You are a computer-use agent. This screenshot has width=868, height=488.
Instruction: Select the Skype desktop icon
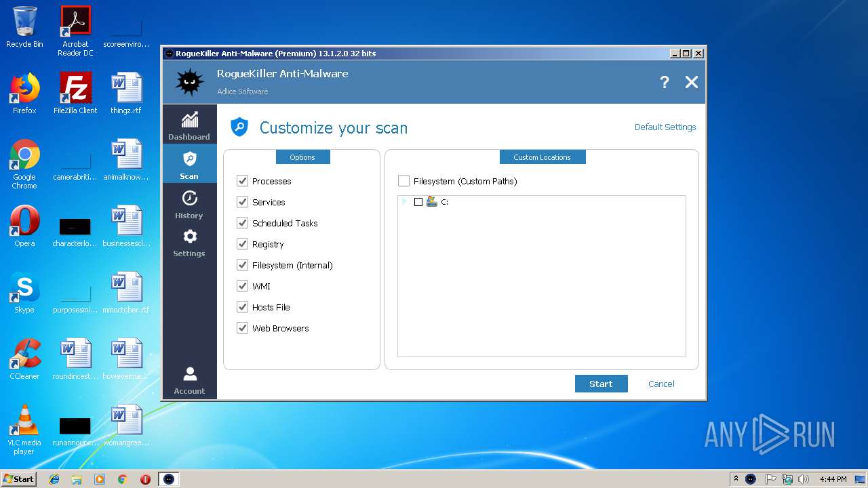[24, 293]
